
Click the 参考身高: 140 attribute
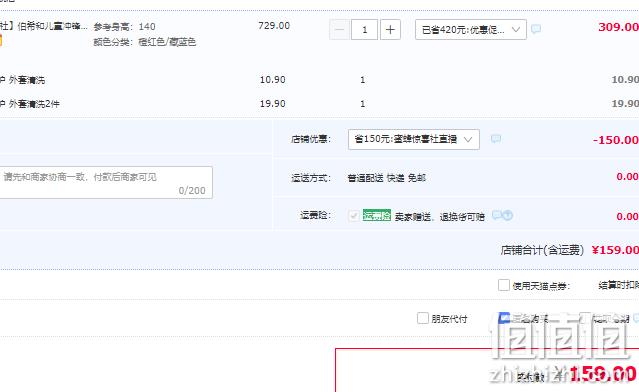[124, 27]
